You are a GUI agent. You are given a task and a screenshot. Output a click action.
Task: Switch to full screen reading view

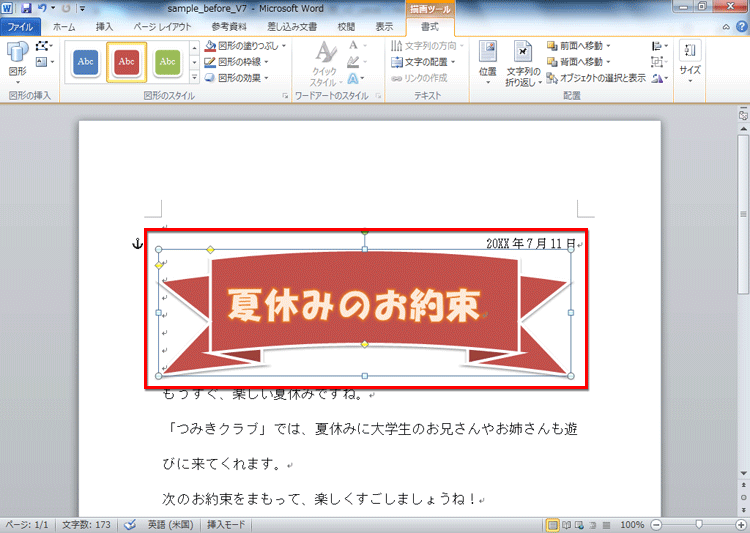tap(566, 525)
